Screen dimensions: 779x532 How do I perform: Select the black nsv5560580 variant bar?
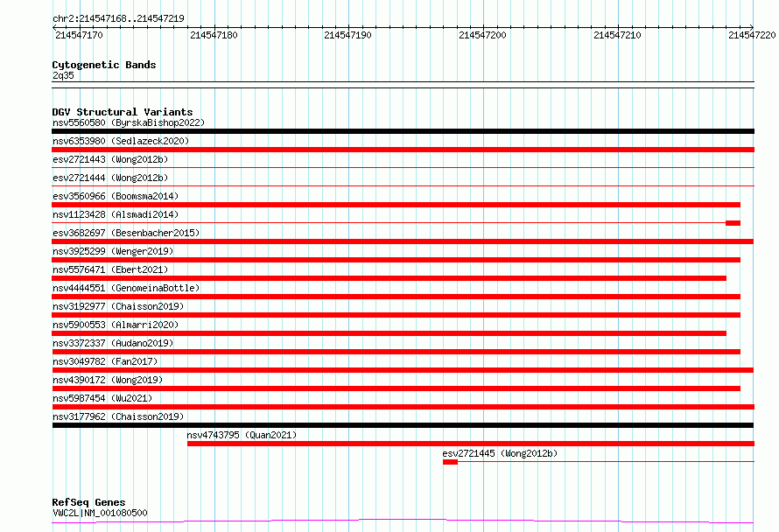pyautogui.click(x=403, y=131)
